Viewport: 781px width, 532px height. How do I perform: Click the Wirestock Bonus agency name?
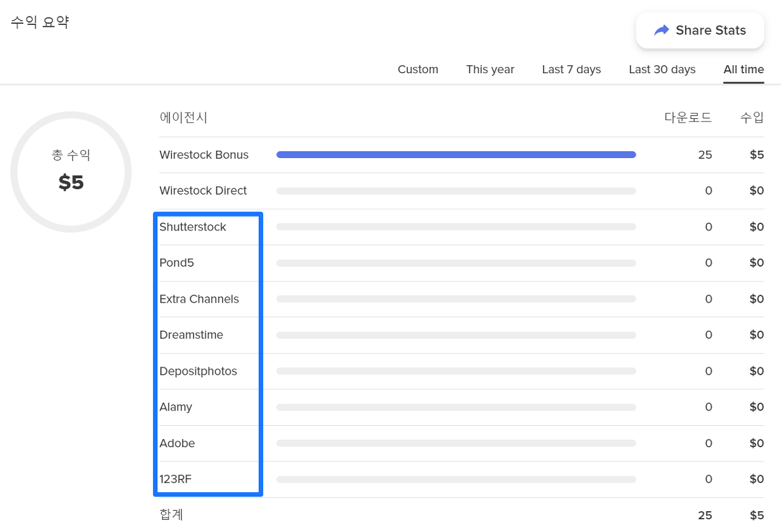tap(204, 155)
